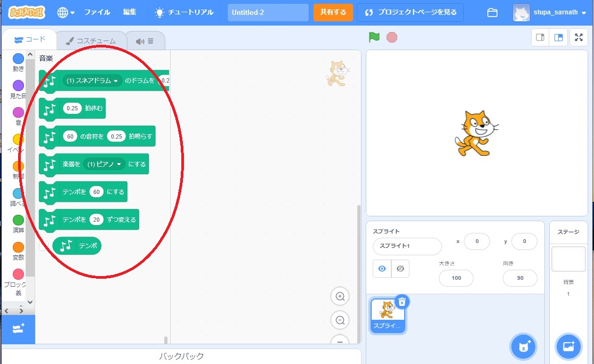Click the orange 共有する button
The height and width of the screenshot is (364, 594).
point(333,12)
